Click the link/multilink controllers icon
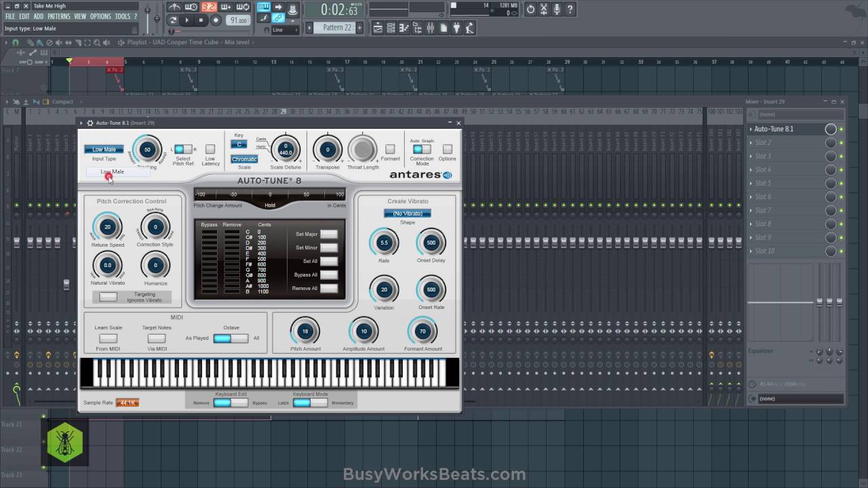Image resolution: width=868 pixels, height=488 pixels. (x=279, y=18)
